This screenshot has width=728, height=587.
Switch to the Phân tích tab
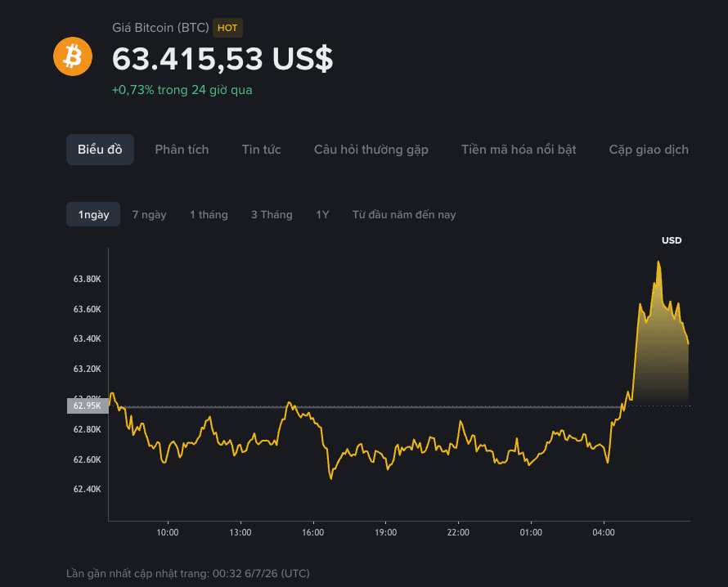tap(182, 150)
